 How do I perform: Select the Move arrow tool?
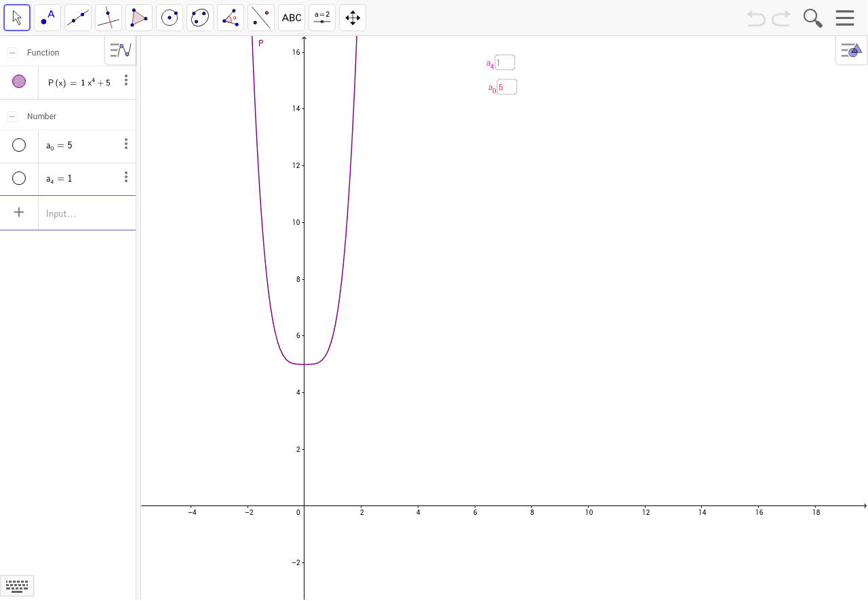(x=17, y=18)
